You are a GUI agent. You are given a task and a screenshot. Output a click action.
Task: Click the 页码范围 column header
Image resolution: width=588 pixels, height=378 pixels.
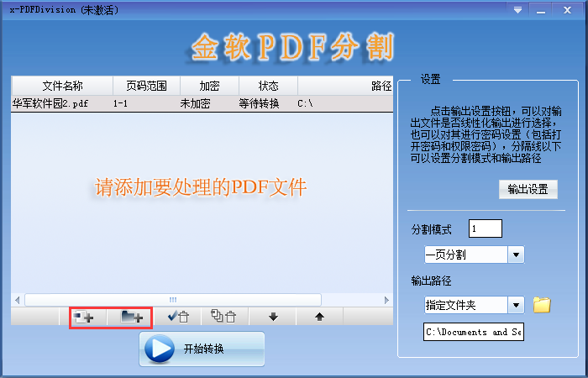click(146, 86)
